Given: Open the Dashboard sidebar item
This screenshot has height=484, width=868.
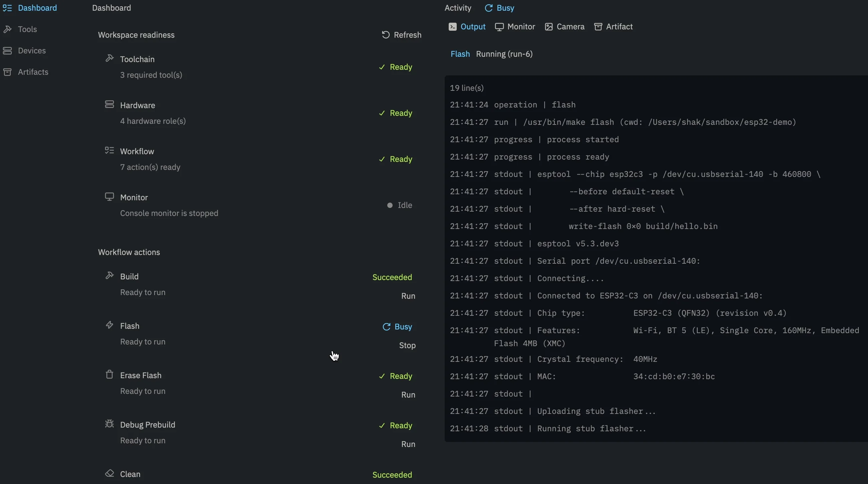Looking at the screenshot, I should (30, 8).
